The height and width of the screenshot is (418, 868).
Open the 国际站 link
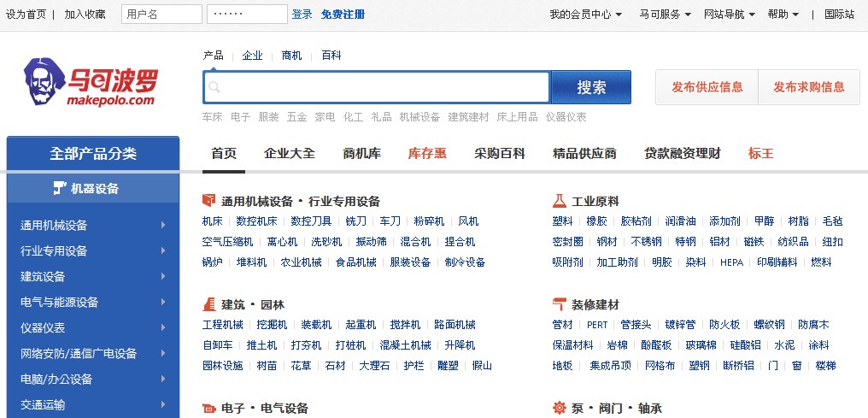coord(839,15)
